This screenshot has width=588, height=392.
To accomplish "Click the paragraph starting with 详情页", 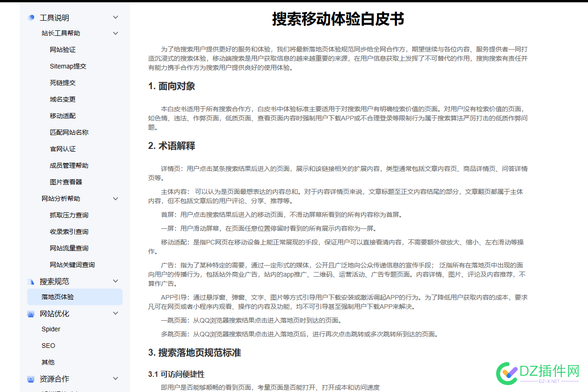I will [338, 173].
